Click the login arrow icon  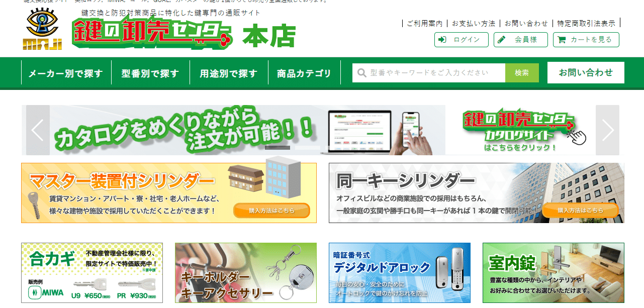[x=442, y=40]
